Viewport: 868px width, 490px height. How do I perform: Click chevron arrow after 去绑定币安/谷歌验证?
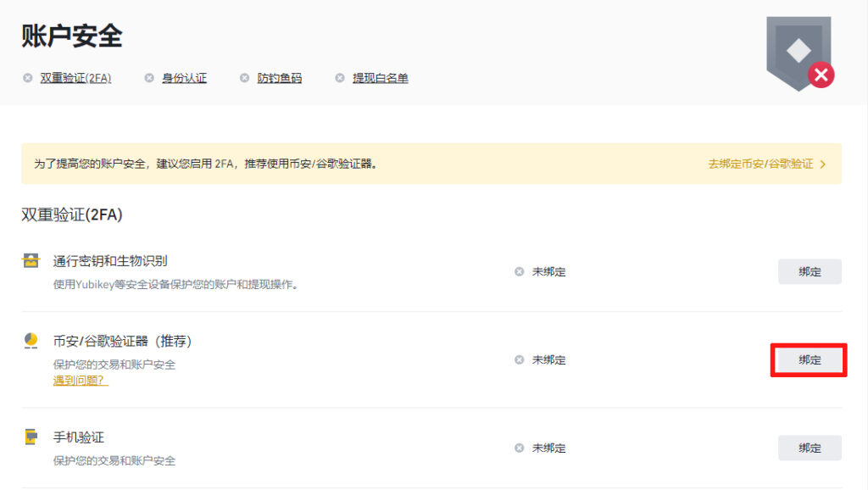pyautogui.click(x=823, y=164)
